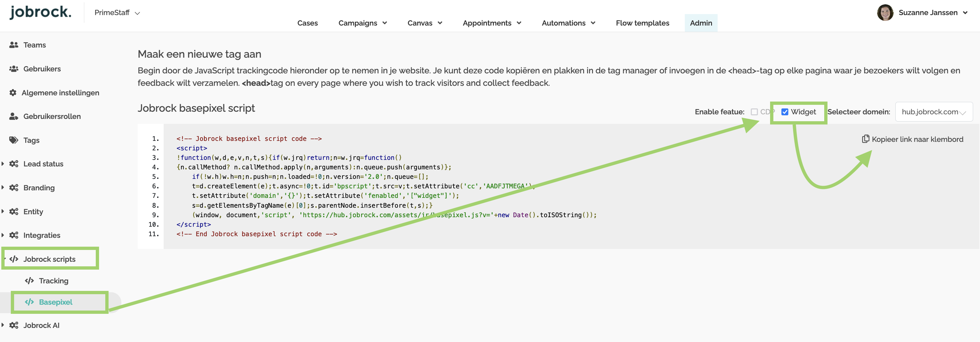Click the copy-to-clipboard icon
The height and width of the screenshot is (342, 980).
[866, 139]
